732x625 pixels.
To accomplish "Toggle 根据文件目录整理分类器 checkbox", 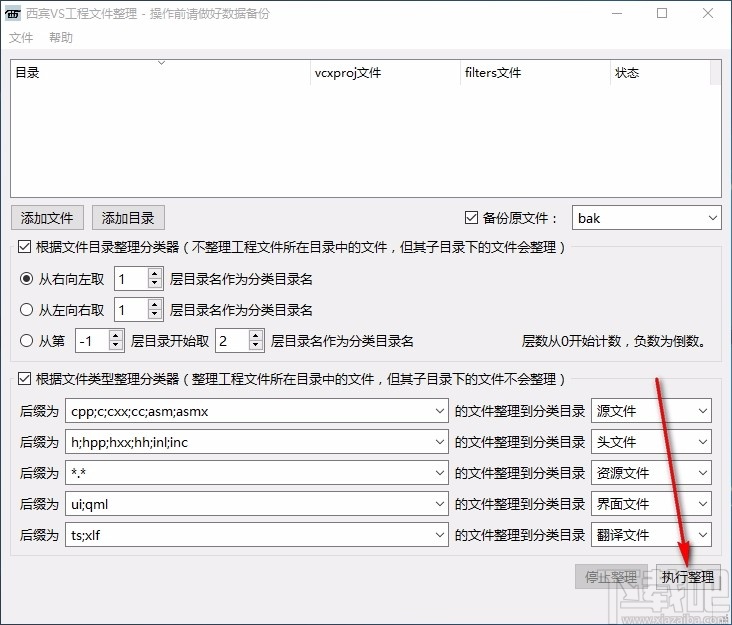I will (x=24, y=246).
